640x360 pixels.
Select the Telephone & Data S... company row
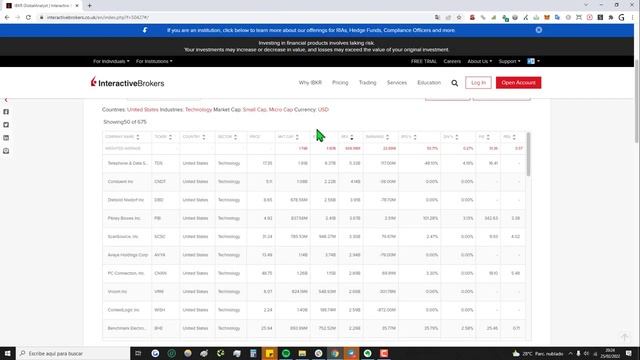tap(314, 163)
